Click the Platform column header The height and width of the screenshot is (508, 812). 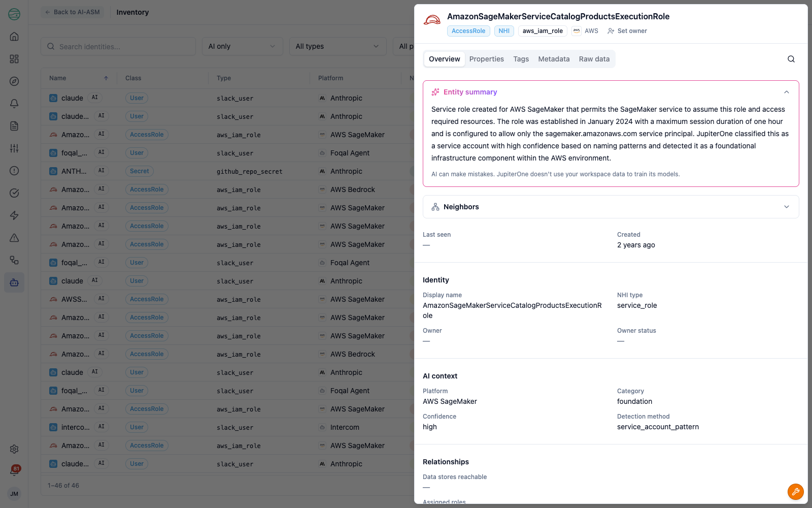tap(331, 78)
